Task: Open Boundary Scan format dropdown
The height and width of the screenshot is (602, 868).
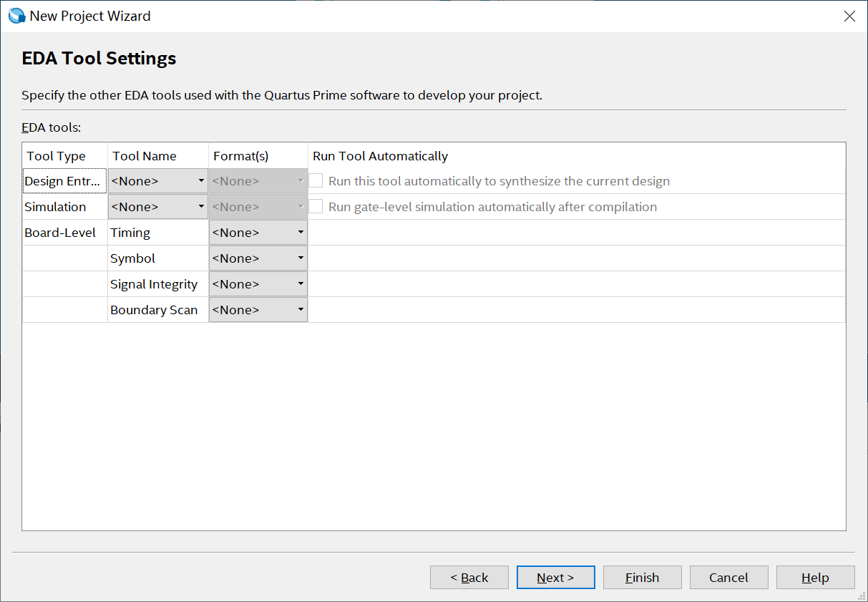Action: [x=258, y=310]
